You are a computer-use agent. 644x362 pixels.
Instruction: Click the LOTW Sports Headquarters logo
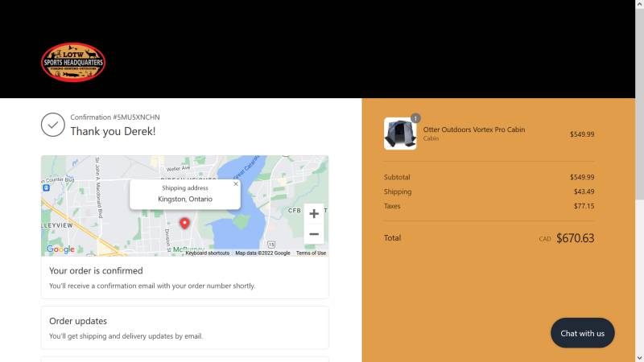click(73, 63)
